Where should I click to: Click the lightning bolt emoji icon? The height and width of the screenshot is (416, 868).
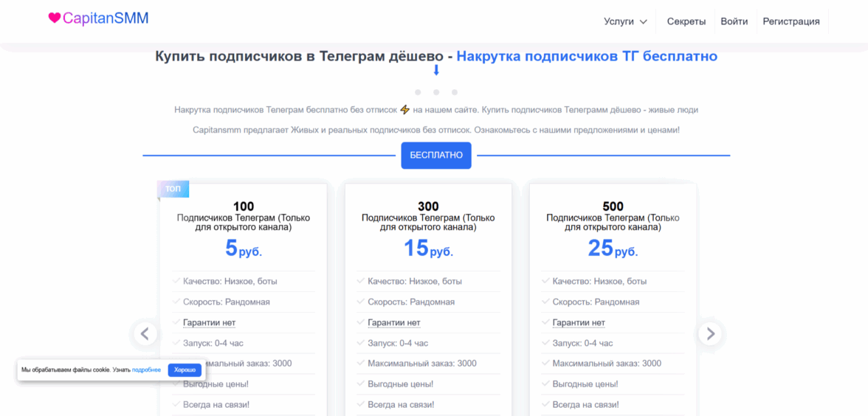tap(404, 110)
